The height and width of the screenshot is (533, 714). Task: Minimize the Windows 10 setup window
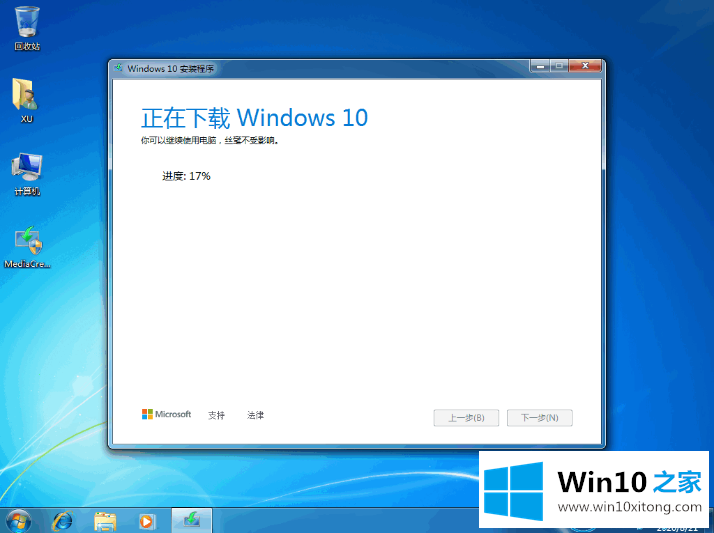tap(540, 66)
